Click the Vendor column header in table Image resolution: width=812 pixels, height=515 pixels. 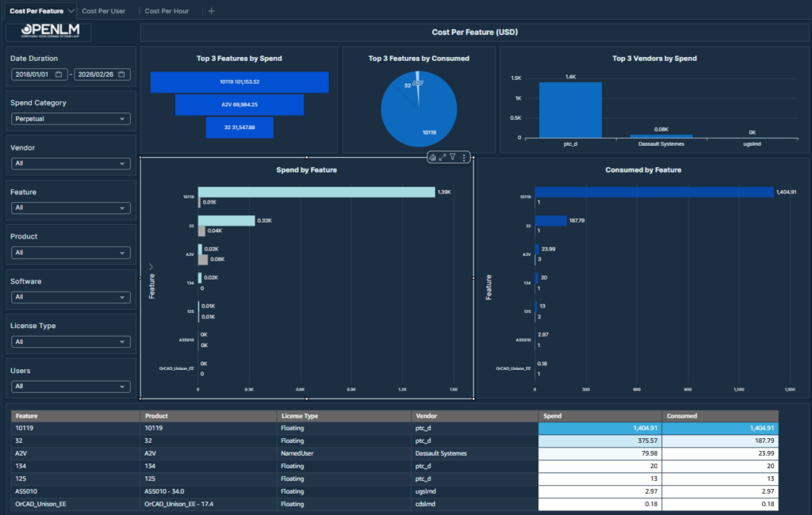coord(474,416)
